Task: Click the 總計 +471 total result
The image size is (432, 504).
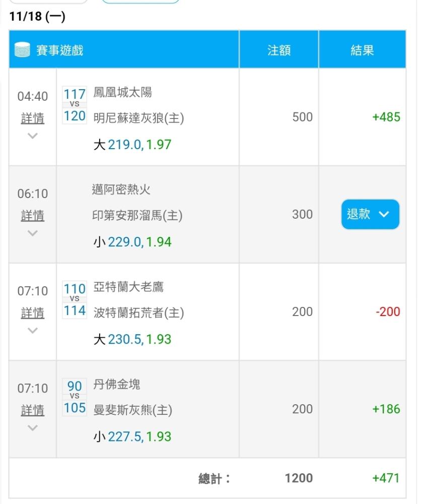Action: point(386,478)
